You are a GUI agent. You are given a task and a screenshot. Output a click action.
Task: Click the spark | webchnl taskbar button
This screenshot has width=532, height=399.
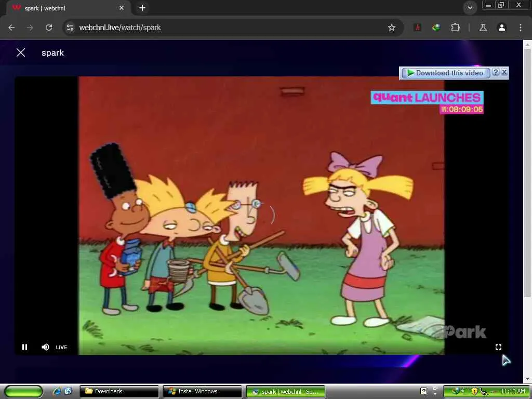(x=285, y=392)
